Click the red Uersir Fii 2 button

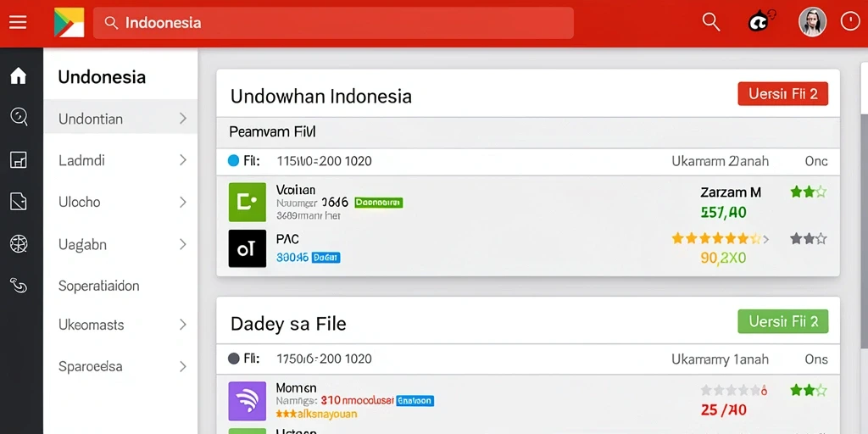[x=782, y=93]
